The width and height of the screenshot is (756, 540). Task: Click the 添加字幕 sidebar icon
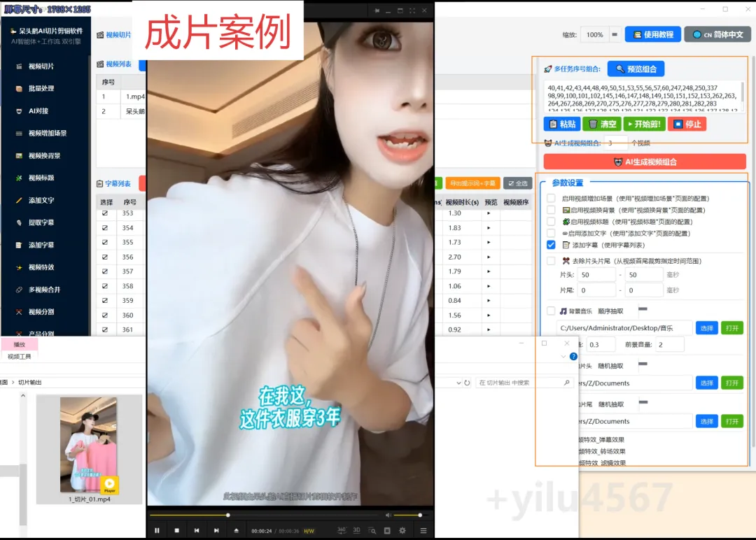19,245
